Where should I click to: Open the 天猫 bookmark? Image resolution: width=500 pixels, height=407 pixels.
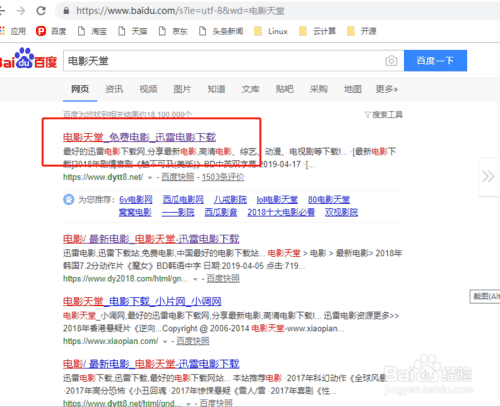(133, 31)
